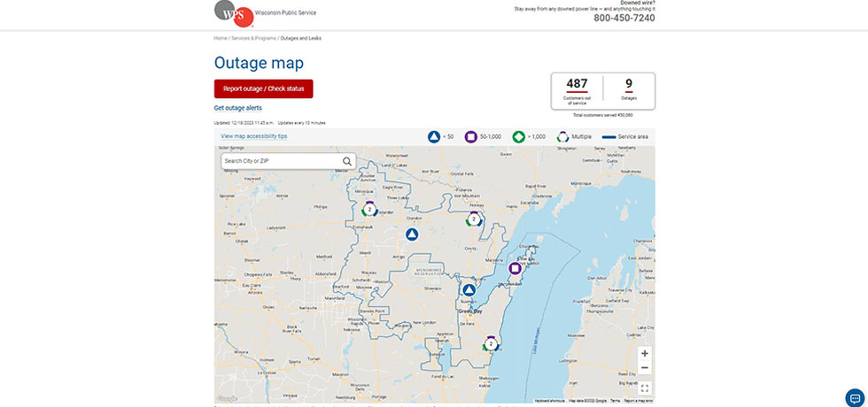The height and width of the screenshot is (407, 868).
Task: Click the blue triangle marker near Crandon
Action: pyautogui.click(x=411, y=234)
